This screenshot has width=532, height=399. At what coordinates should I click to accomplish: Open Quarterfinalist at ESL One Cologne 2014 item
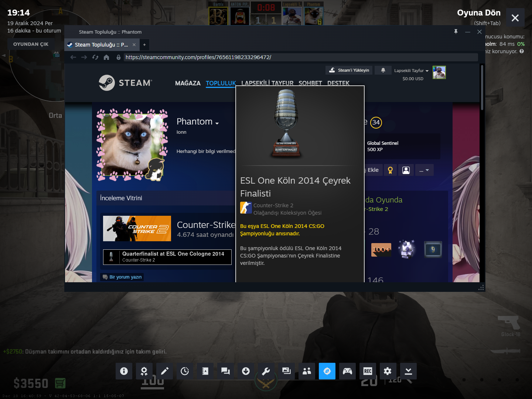click(167, 257)
